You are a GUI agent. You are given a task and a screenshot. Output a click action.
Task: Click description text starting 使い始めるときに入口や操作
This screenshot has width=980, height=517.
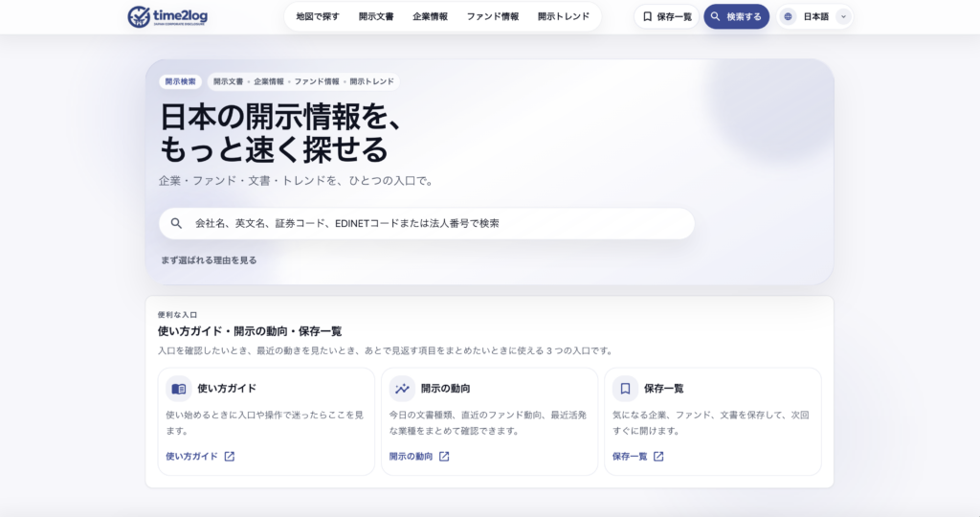click(264, 422)
